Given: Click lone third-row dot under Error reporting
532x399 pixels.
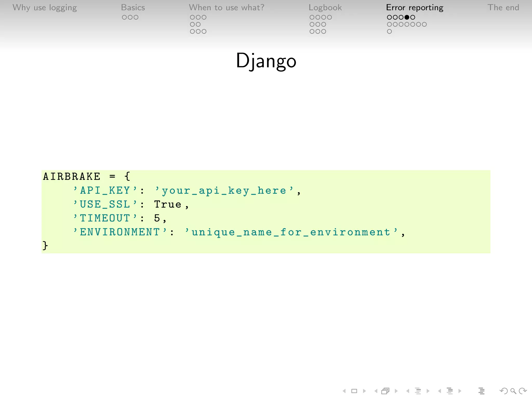Looking at the screenshot, I should click(x=389, y=31).
